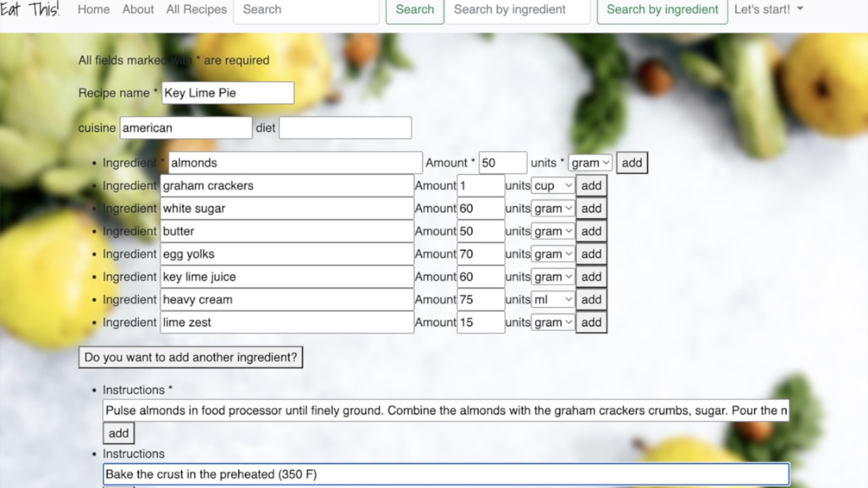Click Do you want to add another ingredient
868x488 pixels.
coord(190,357)
